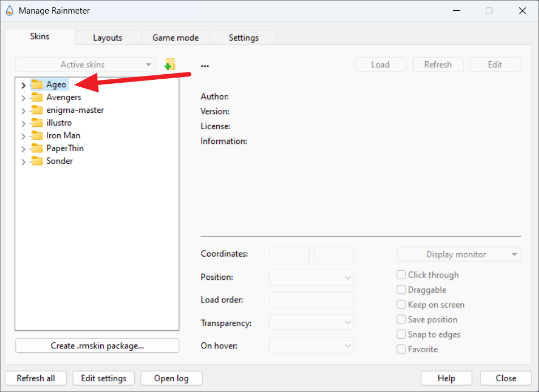Viewport: 539px width, 392px height.
Task: Click the enigma-master folder icon
Action: tap(37, 110)
